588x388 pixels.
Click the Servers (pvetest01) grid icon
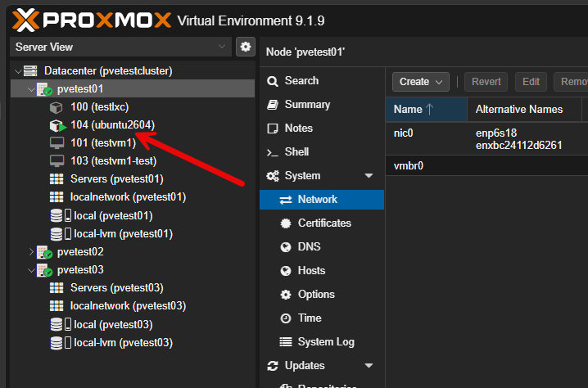pyautogui.click(x=57, y=179)
